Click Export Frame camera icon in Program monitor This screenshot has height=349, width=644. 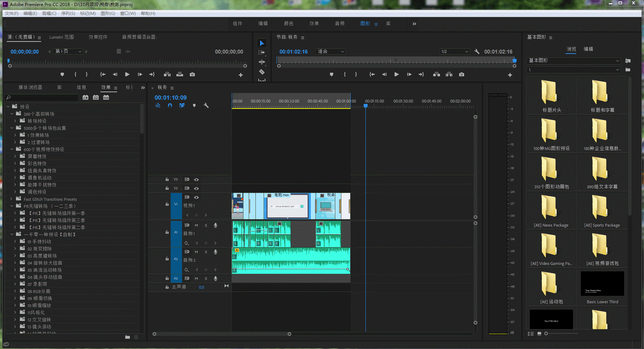461,74
